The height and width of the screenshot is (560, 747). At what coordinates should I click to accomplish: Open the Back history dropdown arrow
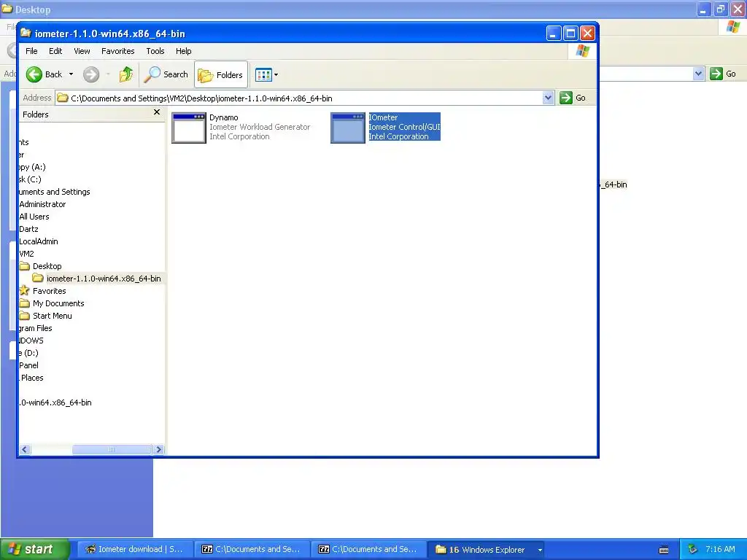[x=71, y=74]
